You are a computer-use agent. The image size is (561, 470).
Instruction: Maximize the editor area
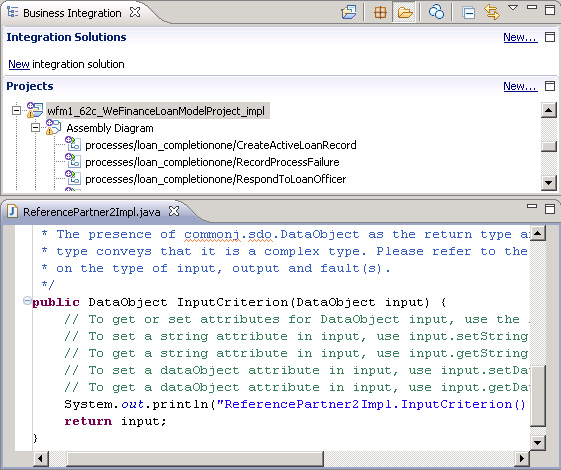pyautogui.click(x=550, y=209)
